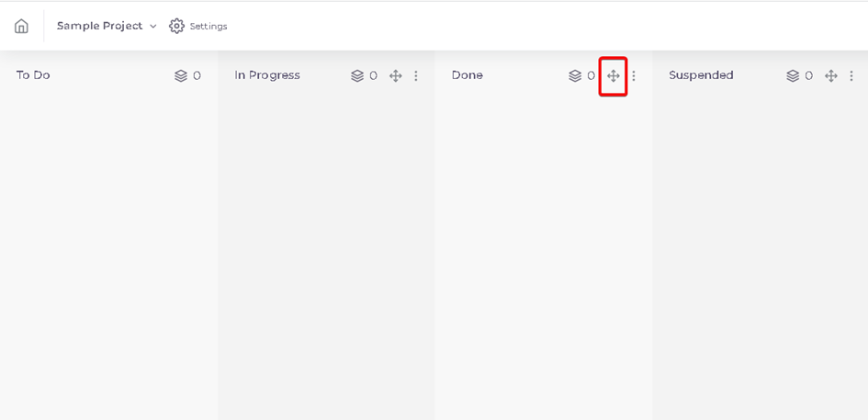868x420 pixels.
Task: Open the Sample Project dropdown
Action: pyautogui.click(x=107, y=26)
